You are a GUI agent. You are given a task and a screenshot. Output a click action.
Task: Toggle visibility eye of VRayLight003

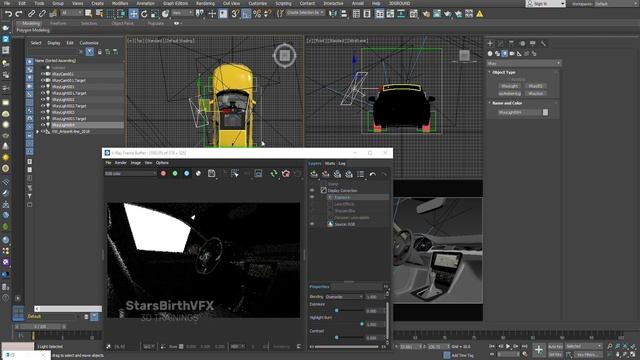pyautogui.click(x=42, y=112)
